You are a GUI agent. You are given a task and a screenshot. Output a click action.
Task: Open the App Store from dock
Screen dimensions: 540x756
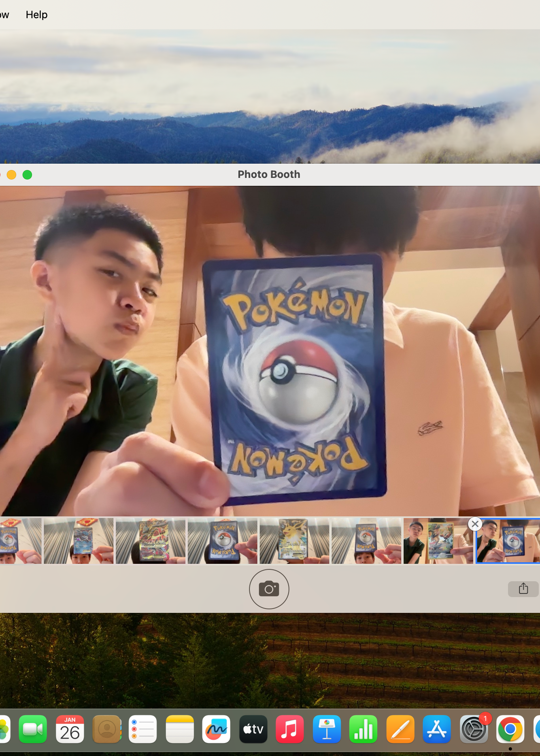click(437, 729)
